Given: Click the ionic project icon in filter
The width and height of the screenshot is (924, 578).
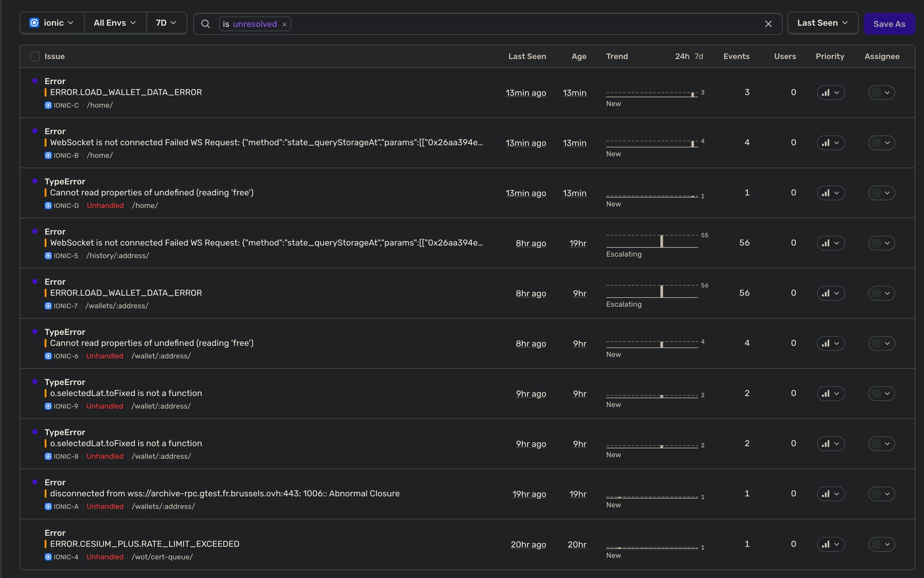Looking at the screenshot, I should pos(34,23).
